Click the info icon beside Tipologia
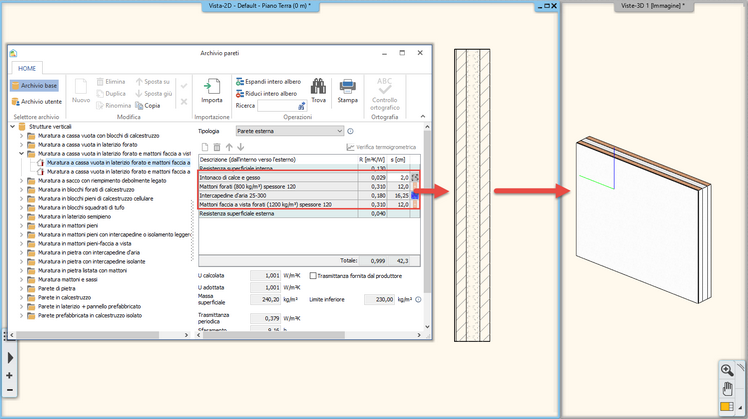Image resolution: width=748 pixels, height=419 pixels. click(x=350, y=131)
